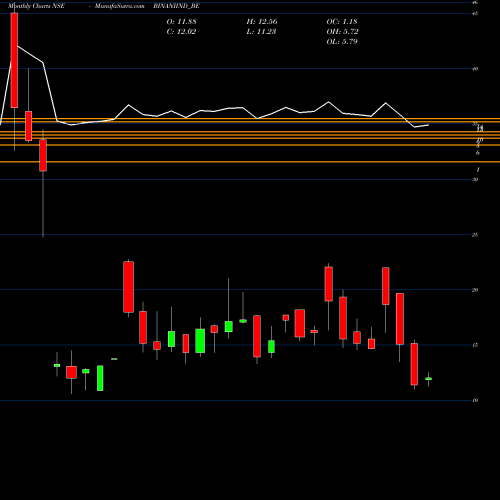Screen dimensions: 500x500
Task: Click the 'Monthly Charts NSE' title text
Action: (x=36, y=6)
